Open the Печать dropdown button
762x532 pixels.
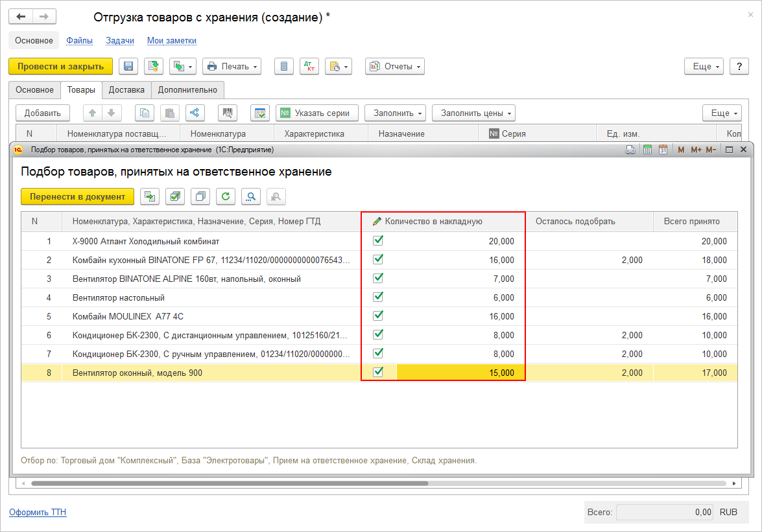tap(232, 67)
